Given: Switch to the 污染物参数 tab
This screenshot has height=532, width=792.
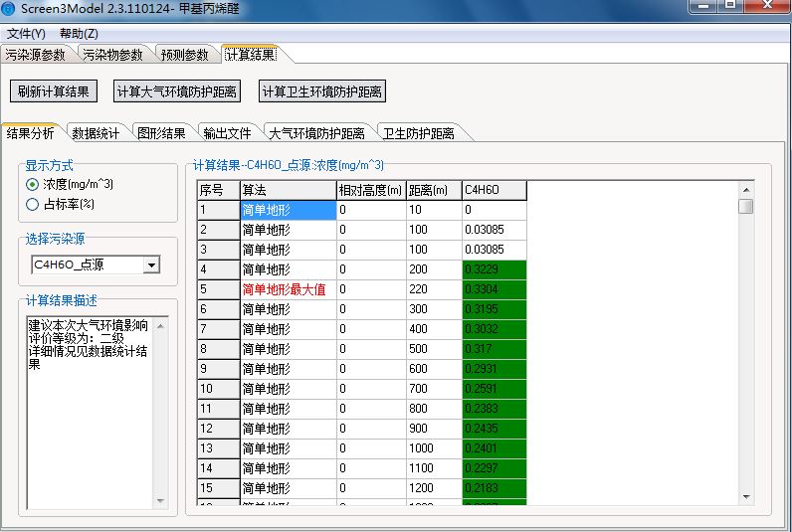Looking at the screenshot, I should click(x=113, y=55).
